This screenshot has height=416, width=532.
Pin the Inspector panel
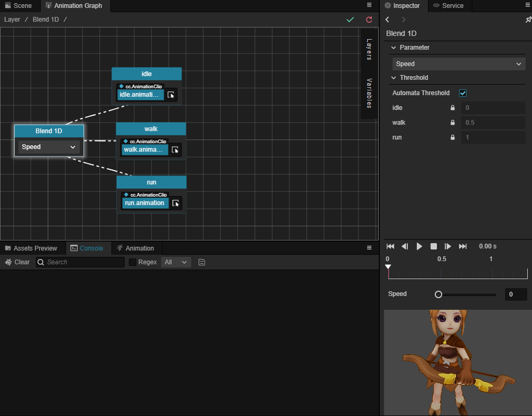[528, 20]
